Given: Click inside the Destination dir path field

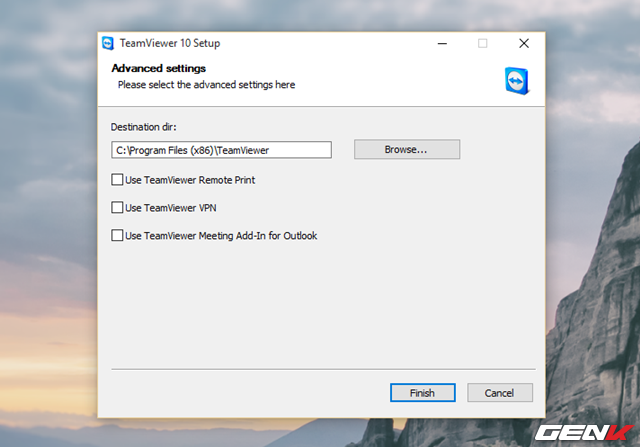Looking at the screenshot, I should pos(220,150).
